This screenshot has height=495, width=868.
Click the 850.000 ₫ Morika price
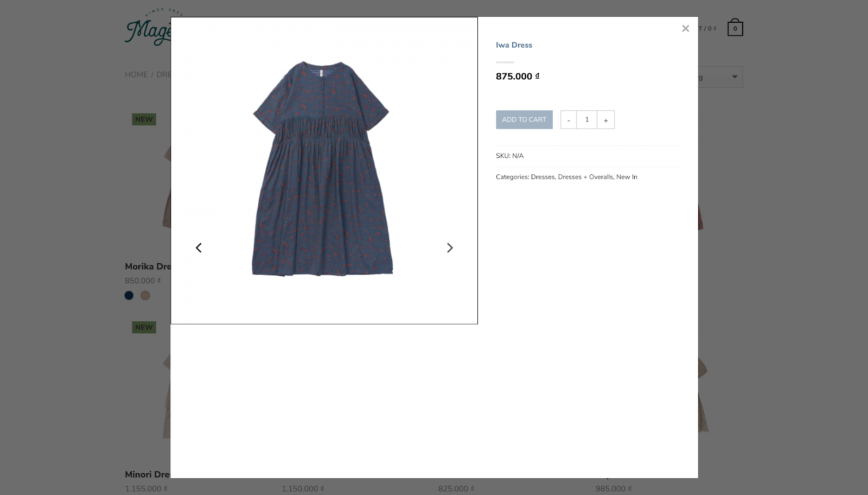click(143, 281)
